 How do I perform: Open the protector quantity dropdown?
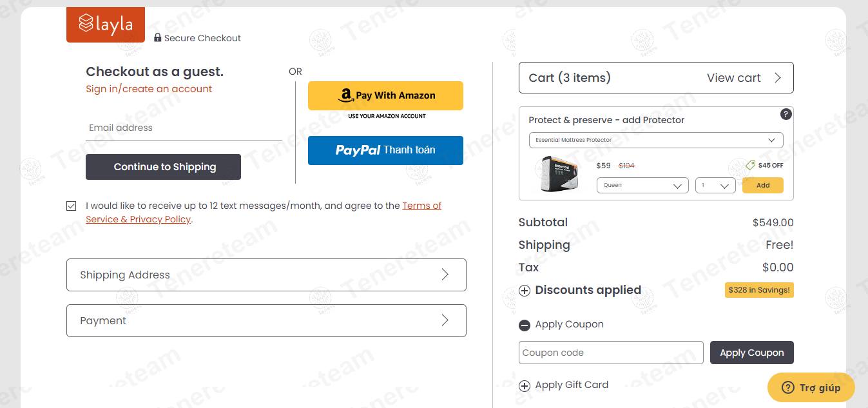[x=715, y=186]
